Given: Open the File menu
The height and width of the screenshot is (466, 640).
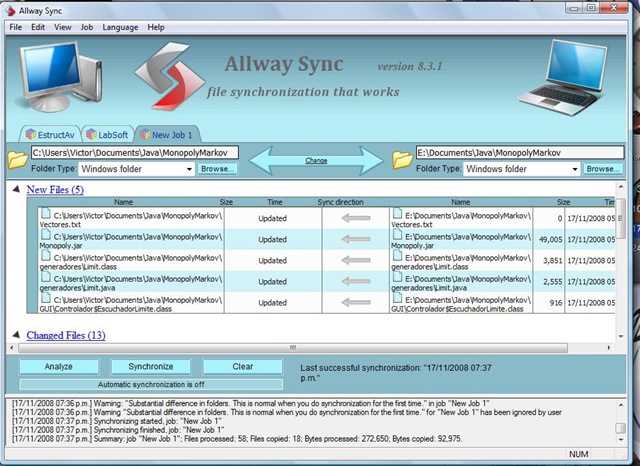Looking at the screenshot, I should 16,27.
